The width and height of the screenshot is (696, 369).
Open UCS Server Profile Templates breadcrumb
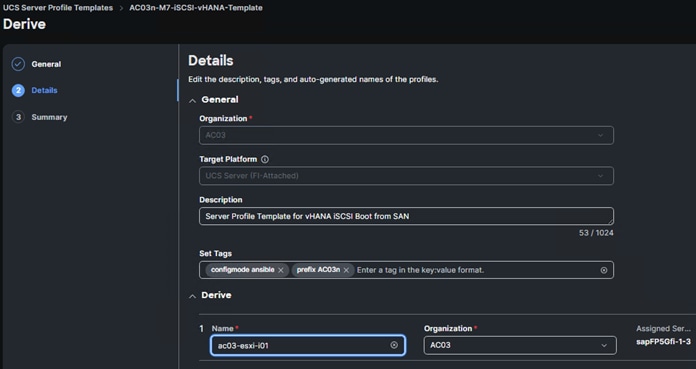coord(58,8)
